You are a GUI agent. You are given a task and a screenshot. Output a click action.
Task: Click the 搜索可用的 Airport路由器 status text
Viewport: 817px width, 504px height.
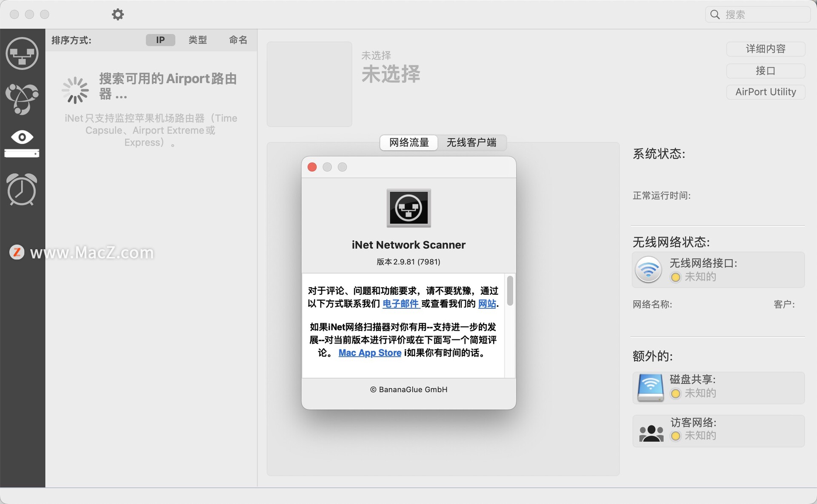click(168, 86)
